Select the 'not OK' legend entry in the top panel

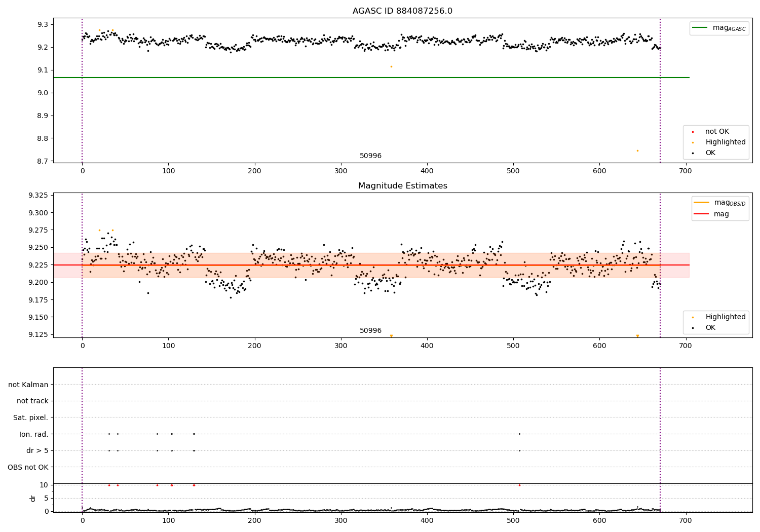coord(717,132)
